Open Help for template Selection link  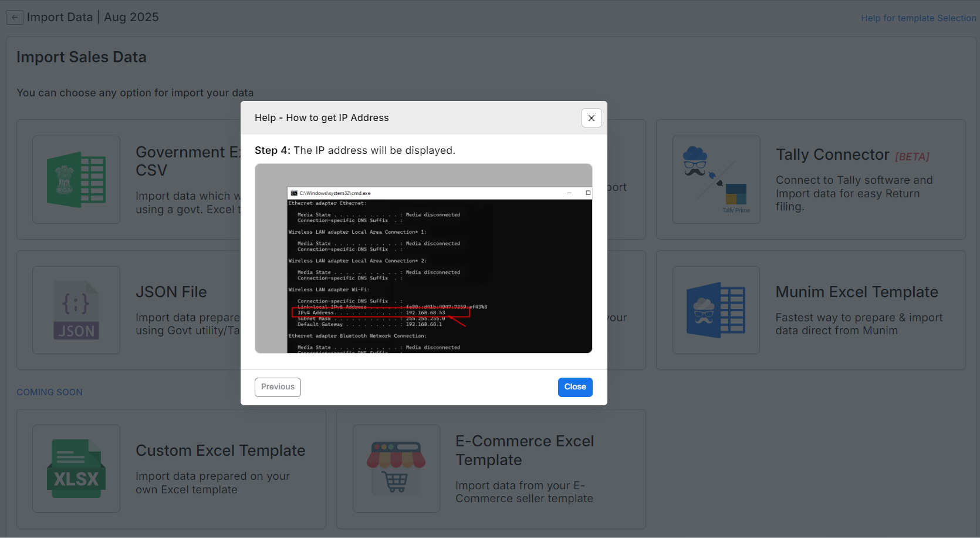(918, 18)
